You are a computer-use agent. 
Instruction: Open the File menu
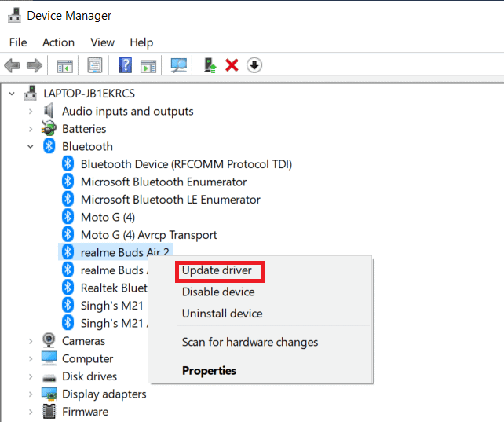click(18, 42)
